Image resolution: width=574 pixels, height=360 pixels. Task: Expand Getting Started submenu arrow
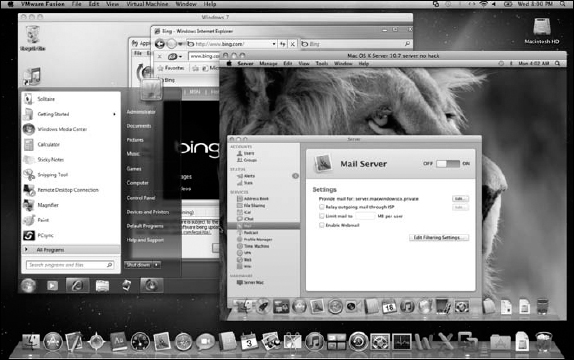pos(114,114)
